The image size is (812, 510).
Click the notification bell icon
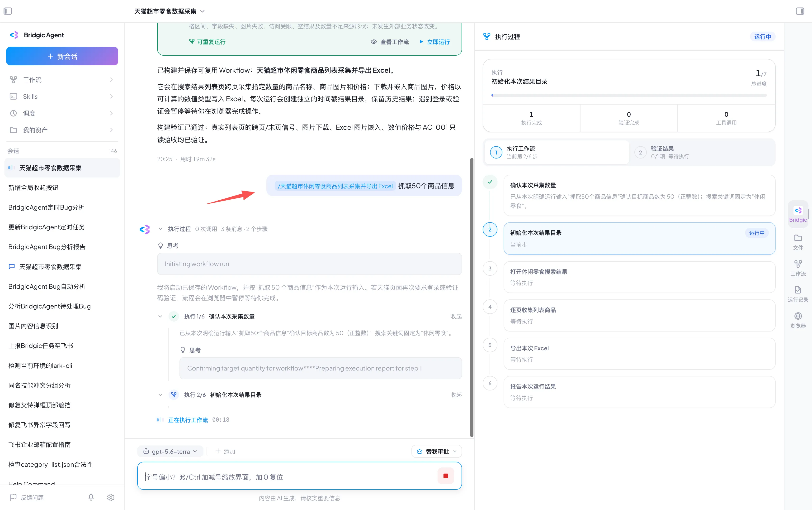tap(91, 497)
